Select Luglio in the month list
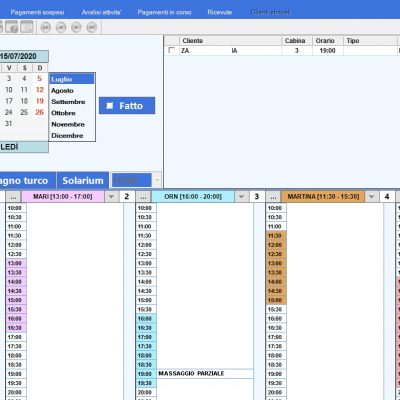Screen dimensions: 400x400 [72, 79]
